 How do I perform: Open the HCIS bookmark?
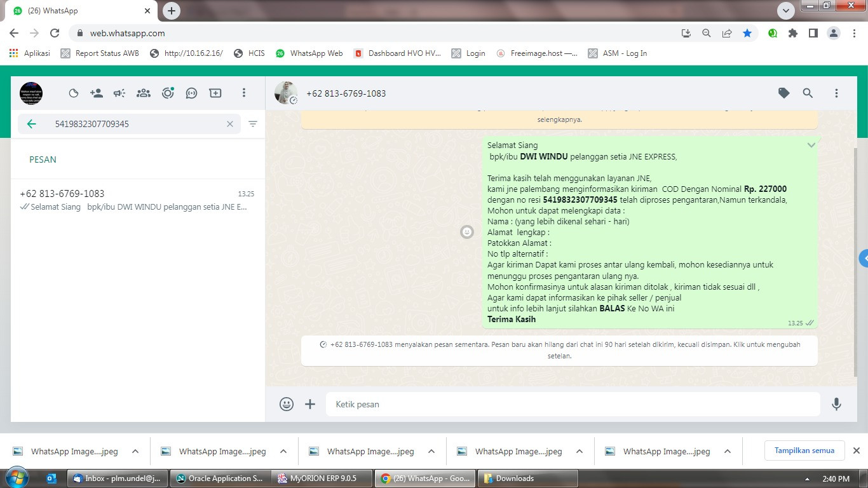point(249,53)
